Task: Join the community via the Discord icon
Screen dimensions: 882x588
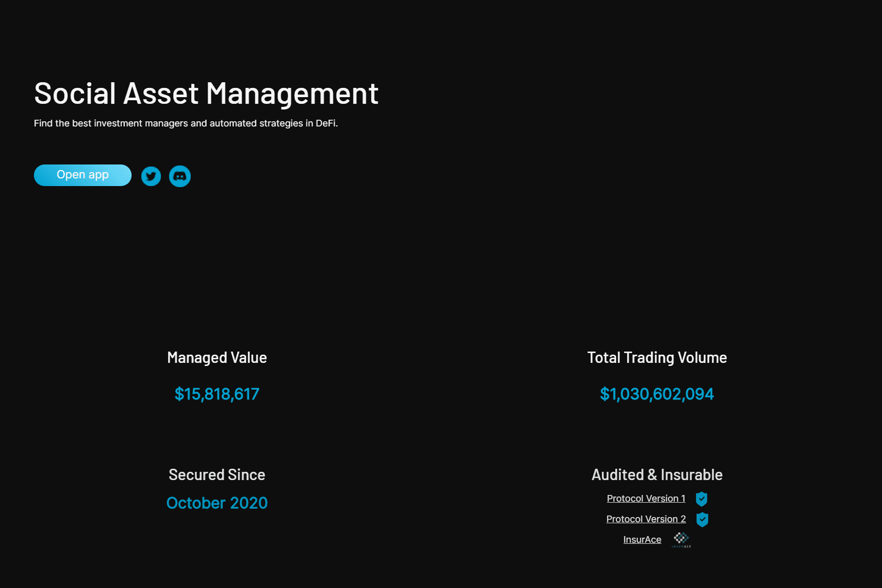Action: tap(179, 176)
